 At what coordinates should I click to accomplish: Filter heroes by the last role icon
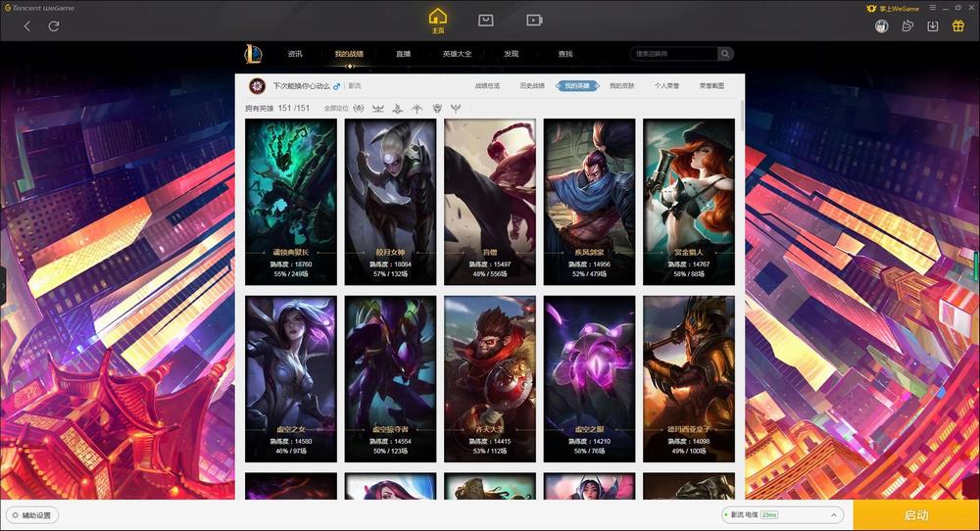tap(456, 108)
